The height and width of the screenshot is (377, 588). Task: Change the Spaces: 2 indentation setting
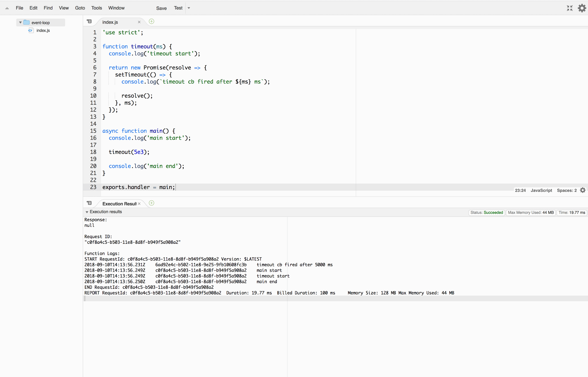click(x=567, y=190)
